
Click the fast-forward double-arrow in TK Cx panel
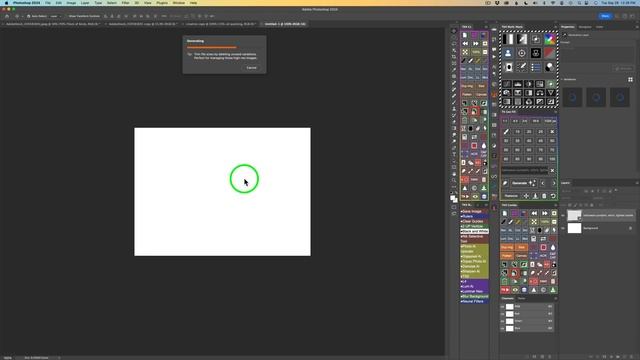[x=476, y=43]
